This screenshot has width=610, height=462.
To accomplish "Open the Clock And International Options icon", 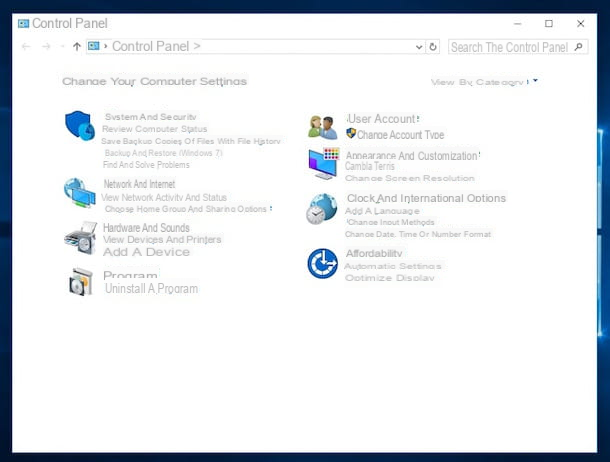I will coord(321,209).
